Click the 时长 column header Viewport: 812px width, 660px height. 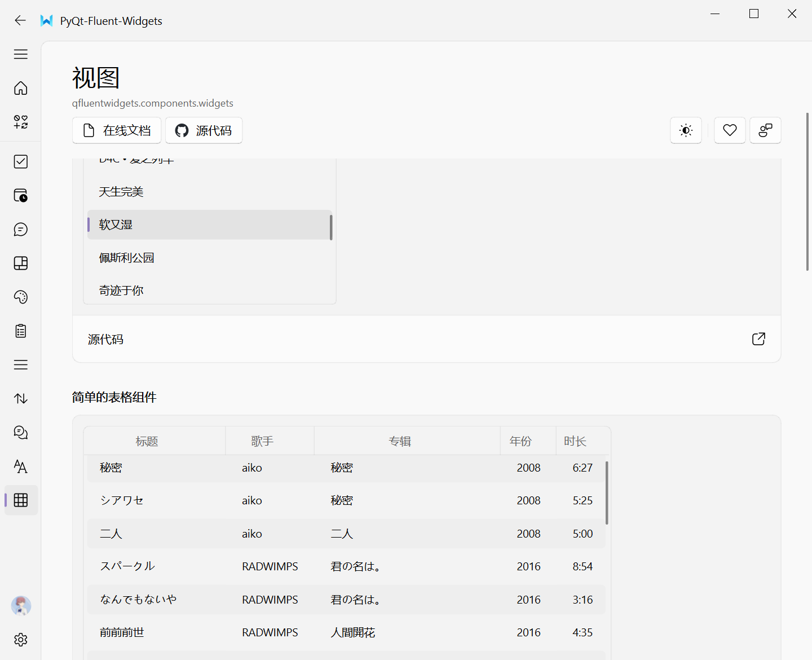pos(582,441)
